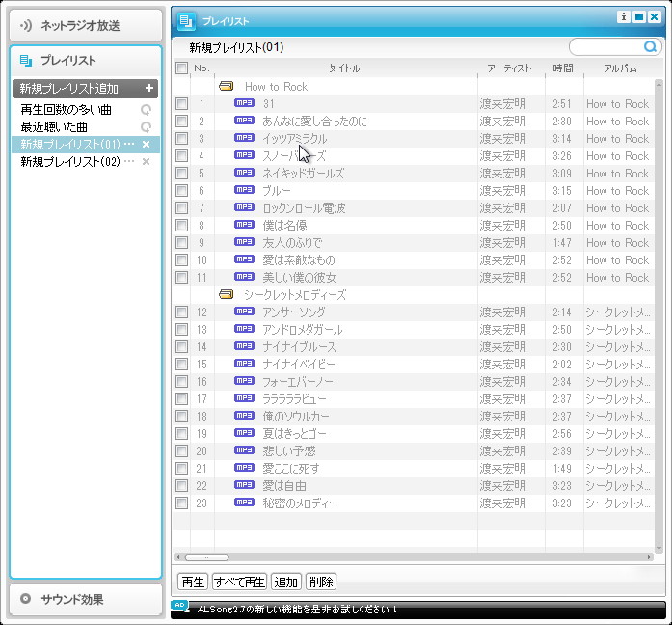Delete 新規プレイリスト(02) with its X icon

tap(147, 162)
